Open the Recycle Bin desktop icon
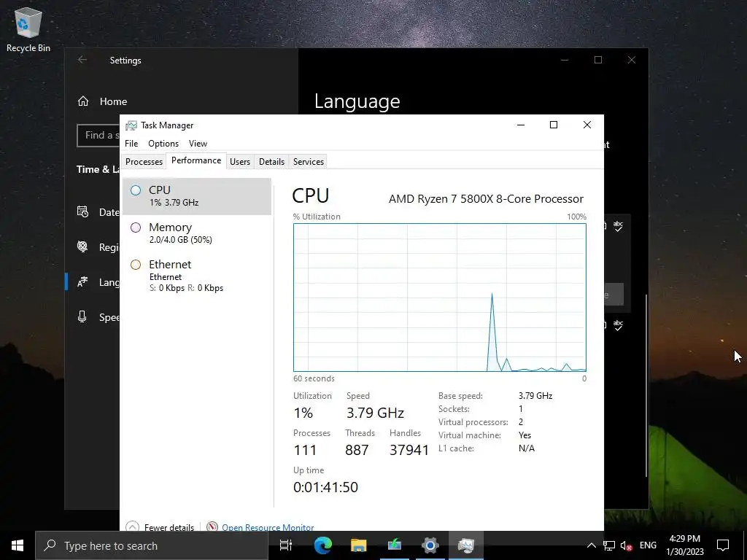Viewport: 747px width, 560px height. pyautogui.click(x=28, y=29)
